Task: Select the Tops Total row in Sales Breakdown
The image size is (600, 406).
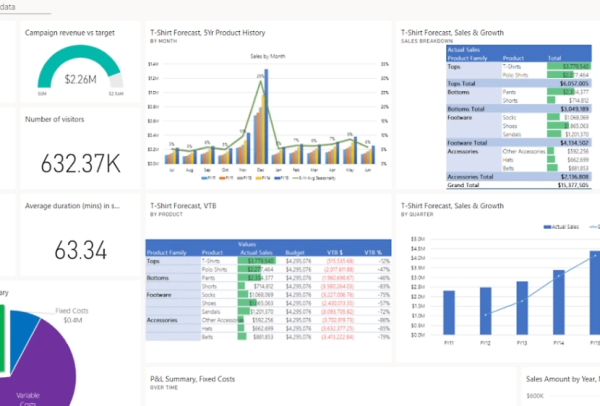Action: pyautogui.click(x=518, y=83)
